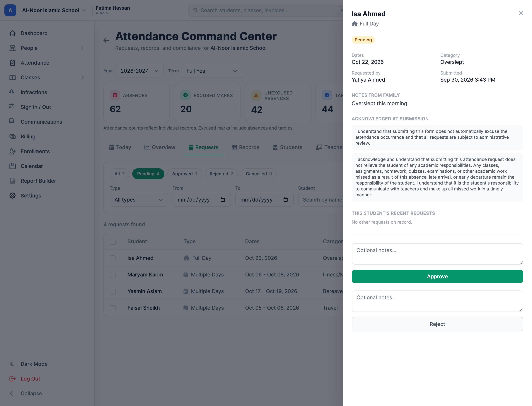Toggle Dark Mode moon icon
532x406 pixels.
(x=12, y=364)
